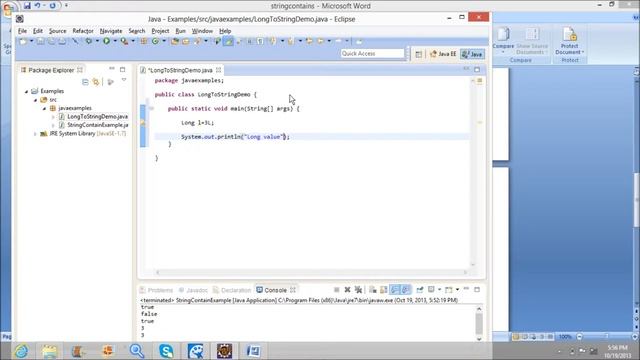Maximize the Console view panel
Screen dimensions: 640x360
[x=477, y=289]
